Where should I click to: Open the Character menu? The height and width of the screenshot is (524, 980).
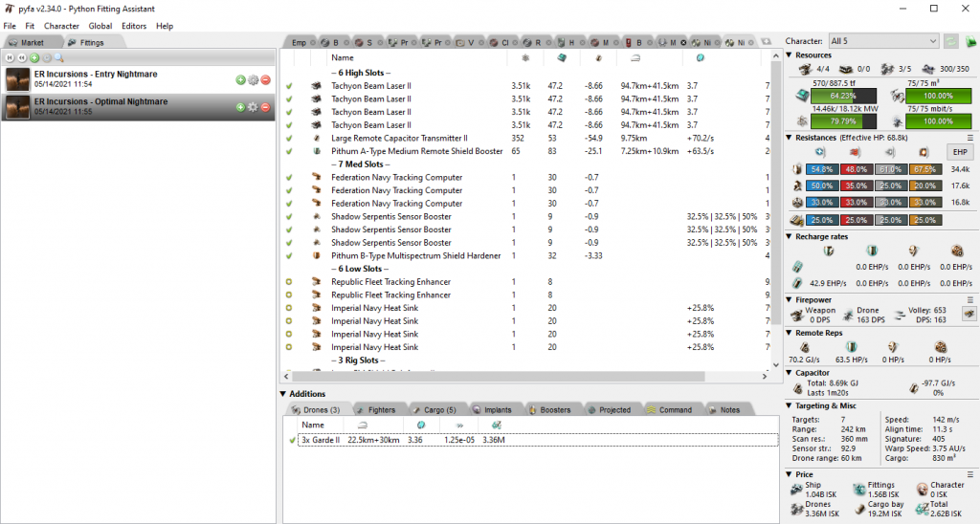click(x=61, y=26)
